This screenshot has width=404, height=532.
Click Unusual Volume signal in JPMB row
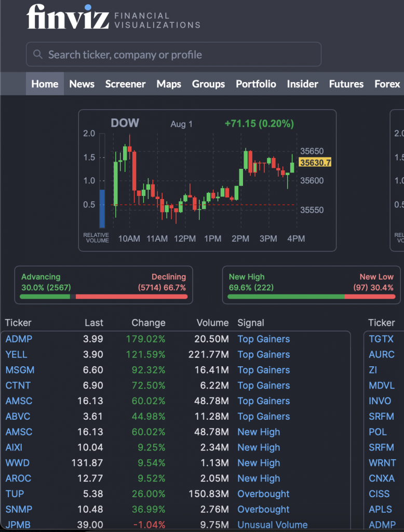[x=273, y=525]
